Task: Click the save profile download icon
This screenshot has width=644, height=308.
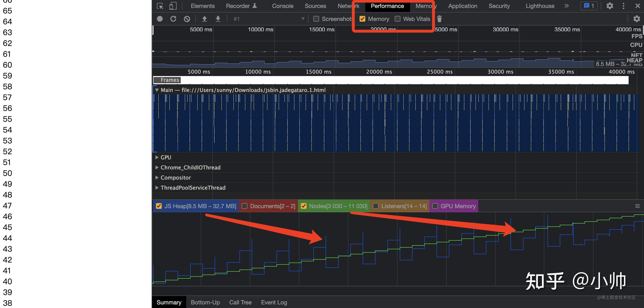Action: click(218, 19)
